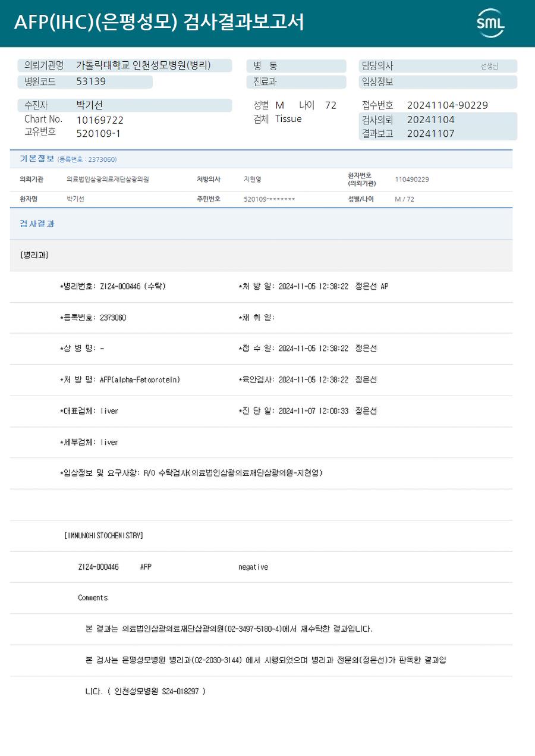
Task: Click the [병리과] section row
Action: click(261, 255)
